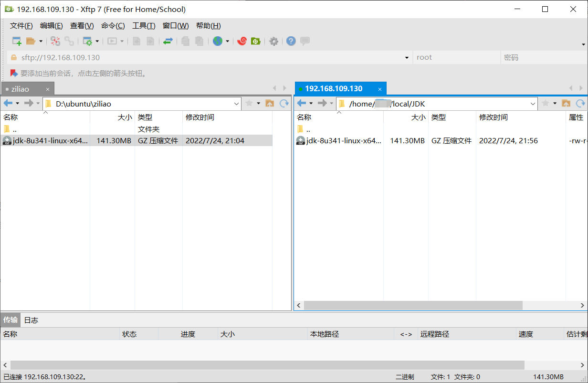The height and width of the screenshot is (383, 588).
Task: Open the 命令(C) menu
Action: click(x=113, y=26)
